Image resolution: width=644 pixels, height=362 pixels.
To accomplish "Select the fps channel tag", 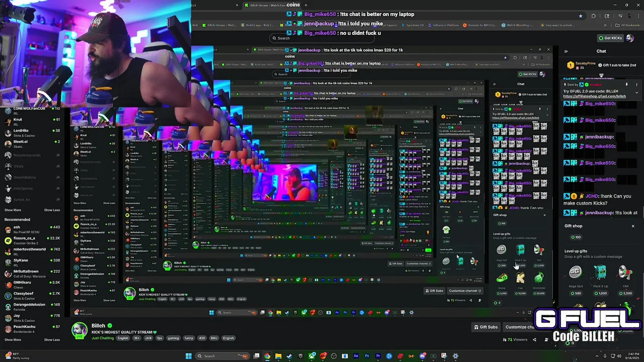I will tap(159, 338).
